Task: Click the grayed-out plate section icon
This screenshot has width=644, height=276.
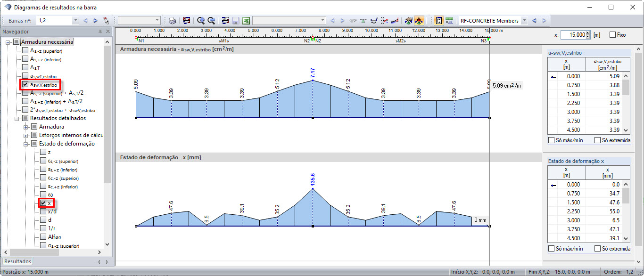Action: tap(353, 21)
